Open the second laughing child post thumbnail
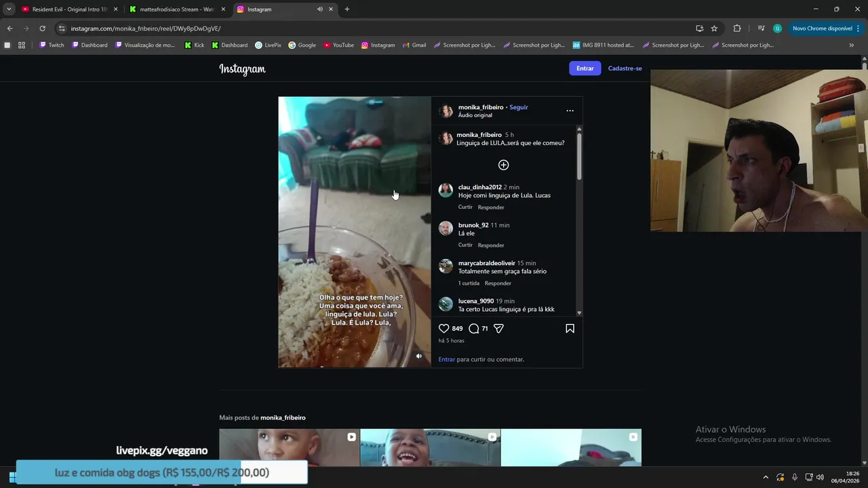The width and height of the screenshot is (868, 488). [430, 447]
